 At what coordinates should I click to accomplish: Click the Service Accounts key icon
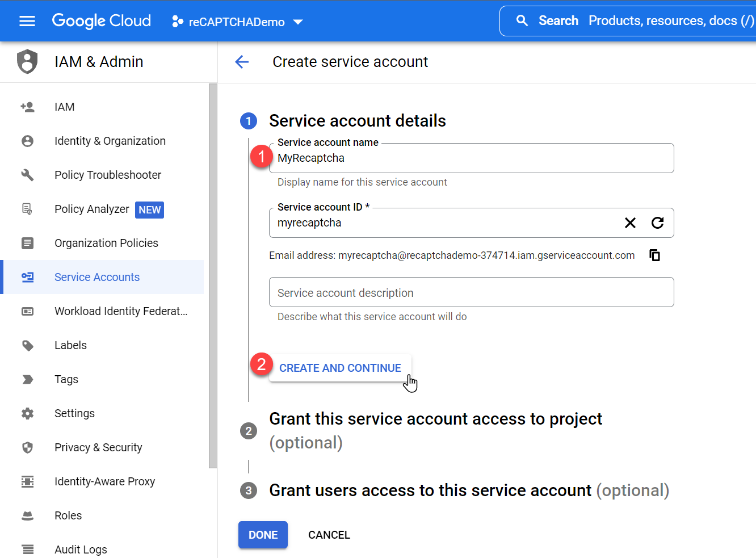(27, 277)
